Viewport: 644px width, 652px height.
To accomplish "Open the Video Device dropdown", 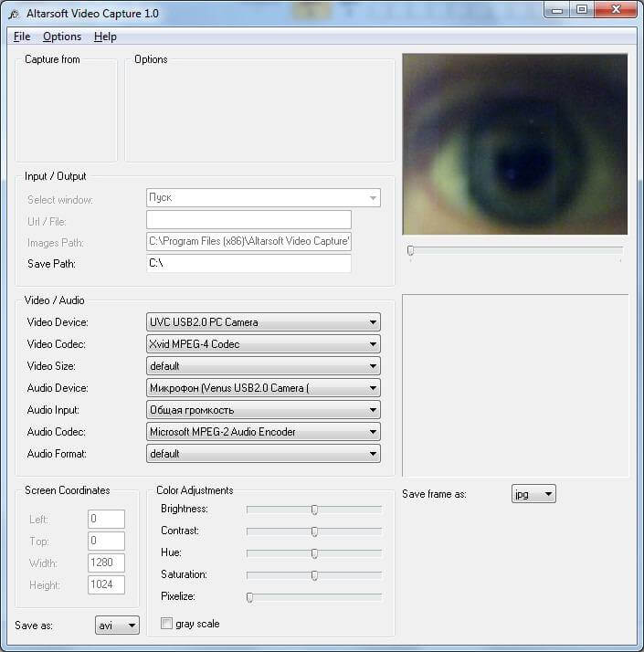I will pos(263,322).
